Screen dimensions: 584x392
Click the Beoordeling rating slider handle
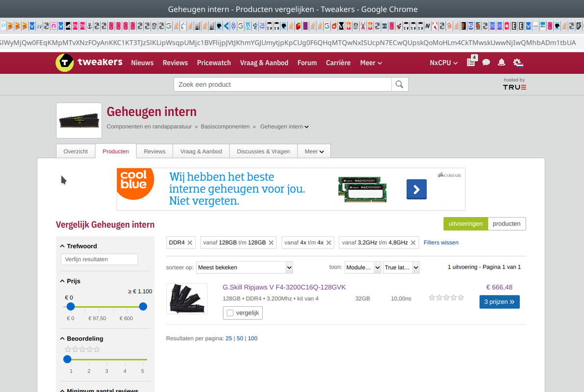pyautogui.click(x=67, y=359)
